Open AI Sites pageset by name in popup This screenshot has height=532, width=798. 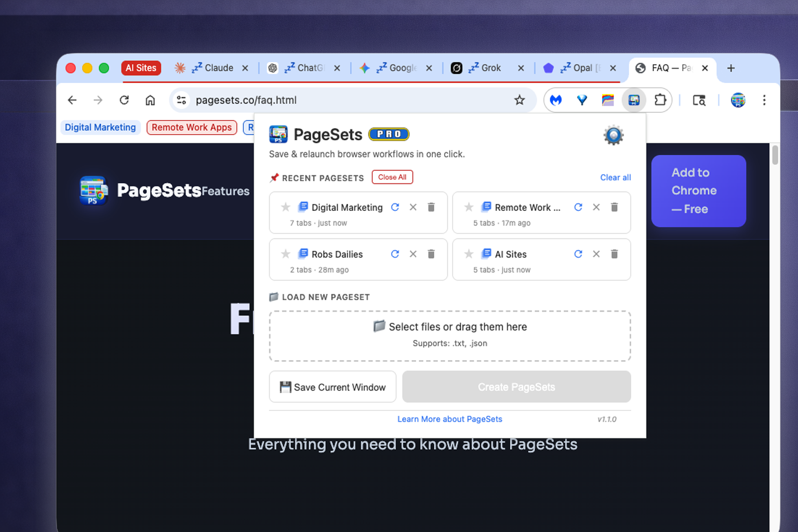(x=511, y=254)
